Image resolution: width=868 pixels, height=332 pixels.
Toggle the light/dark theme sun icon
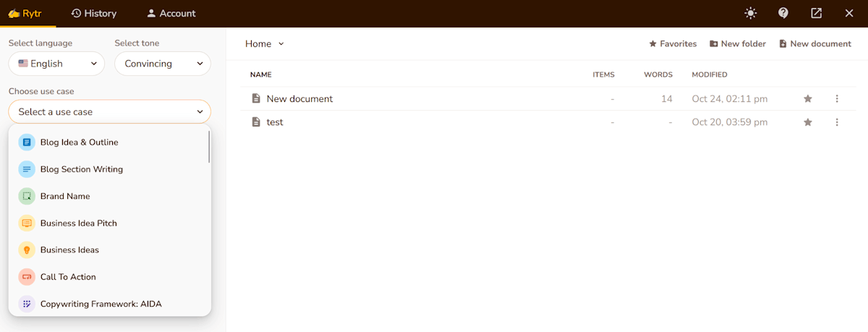point(750,13)
